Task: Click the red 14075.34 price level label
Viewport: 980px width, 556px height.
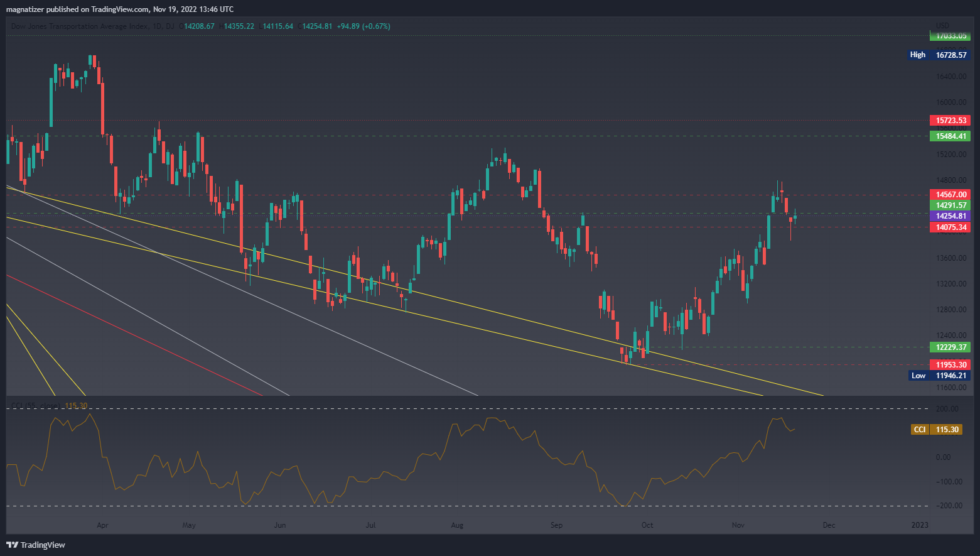Action: pyautogui.click(x=950, y=227)
